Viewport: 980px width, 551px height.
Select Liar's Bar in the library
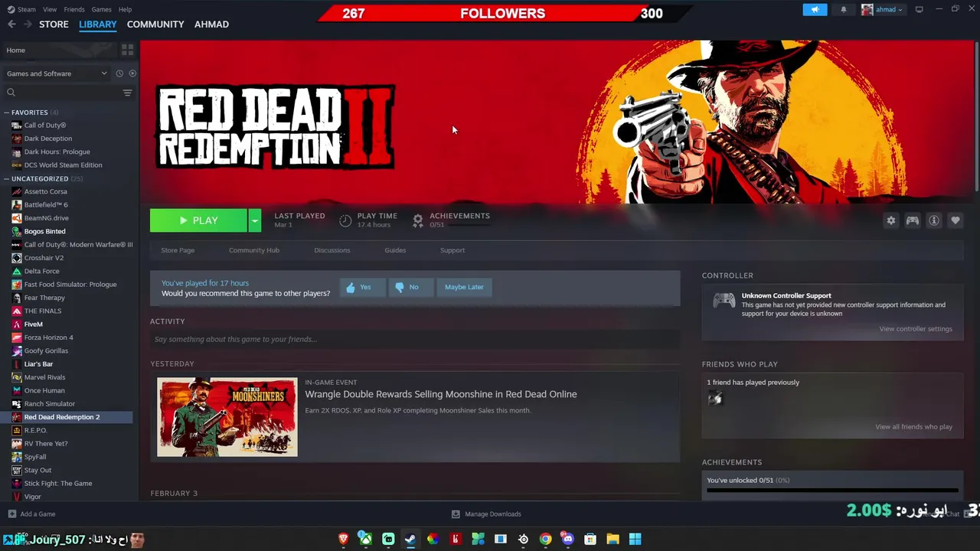[38, 364]
